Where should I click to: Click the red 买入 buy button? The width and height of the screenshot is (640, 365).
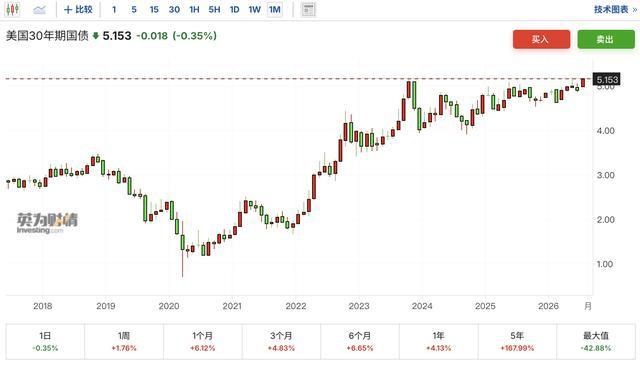tap(541, 39)
